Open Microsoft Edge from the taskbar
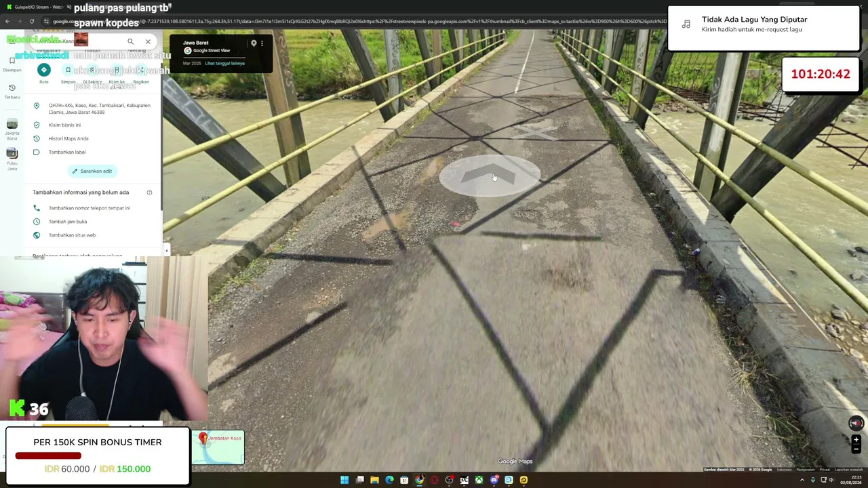868x488 pixels. click(389, 480)
